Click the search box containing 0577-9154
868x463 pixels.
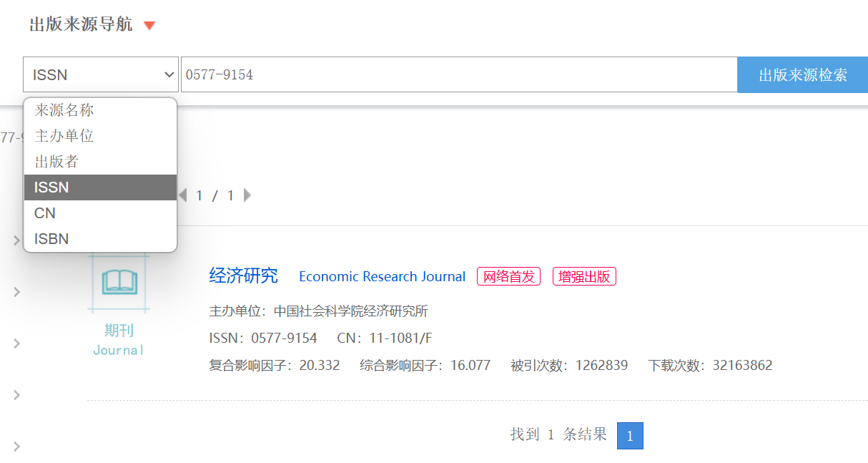point(459,74)
